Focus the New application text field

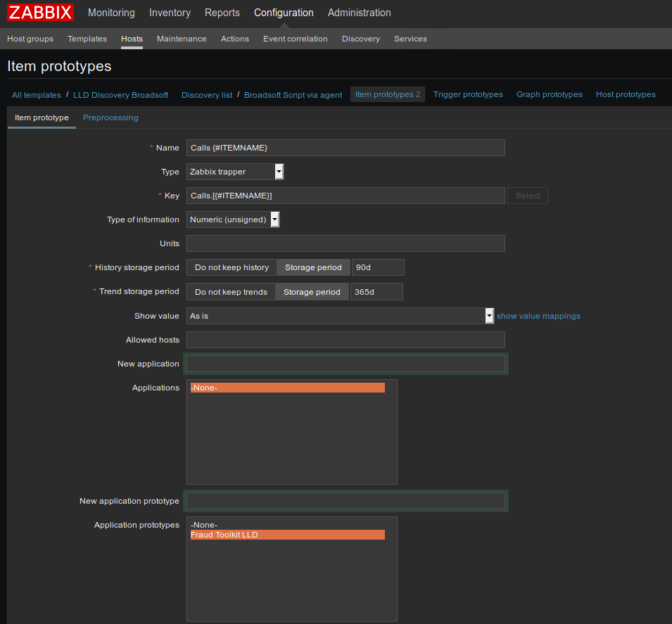[345, 364]
